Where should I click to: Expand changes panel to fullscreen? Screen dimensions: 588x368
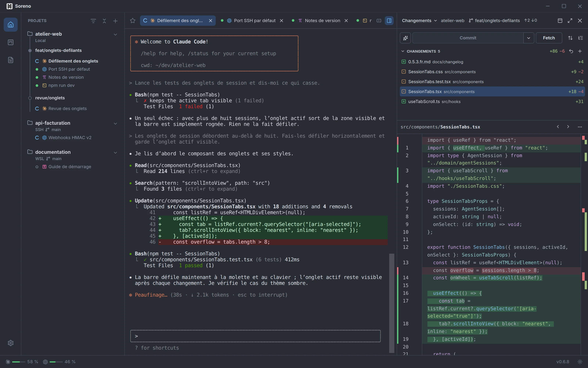(x=570, y=21)
